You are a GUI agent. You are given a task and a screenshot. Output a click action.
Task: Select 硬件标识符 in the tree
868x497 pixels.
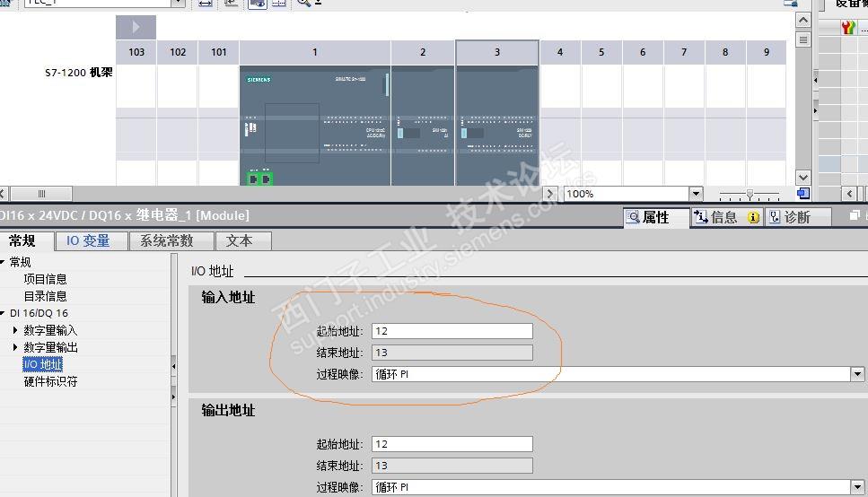tap(50, 381)
